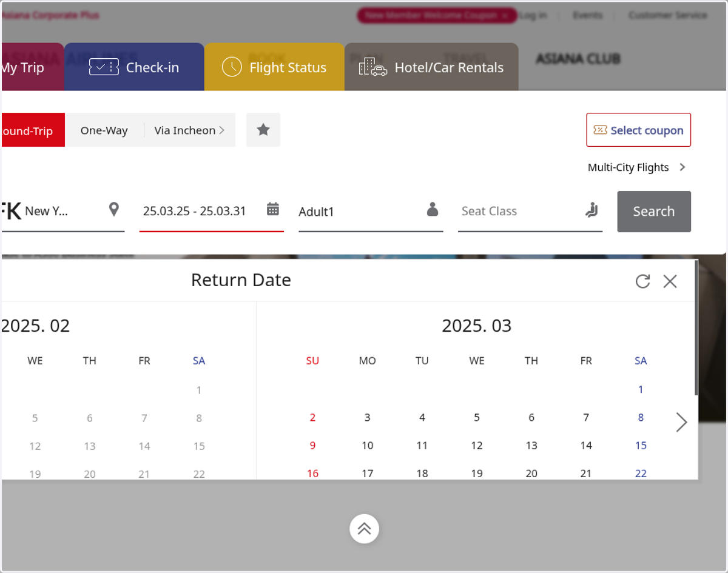Select March 22 in 2025.03 calendar
This screenshot has height=573, width=728.
tap(641, 473)
